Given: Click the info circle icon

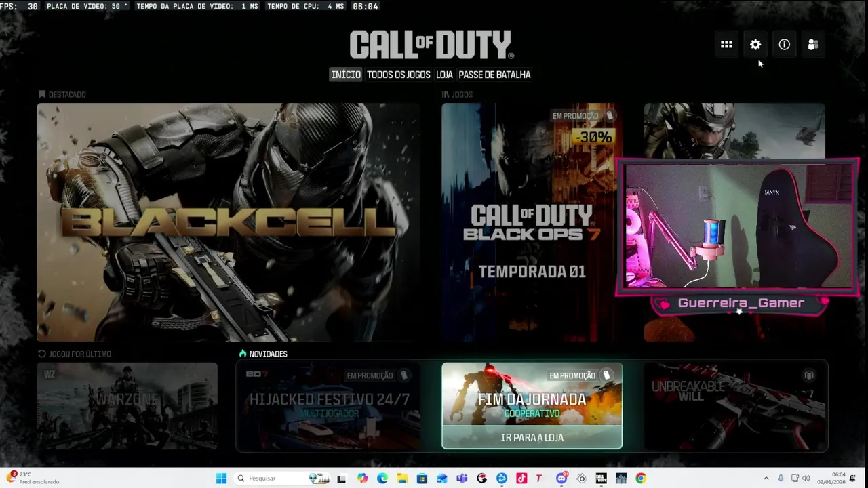Looking at the screenshot, I should [784, 45].
